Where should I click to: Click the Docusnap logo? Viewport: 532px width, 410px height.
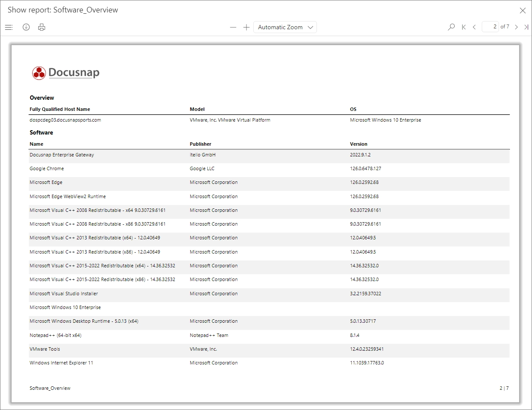click(65, 73)
